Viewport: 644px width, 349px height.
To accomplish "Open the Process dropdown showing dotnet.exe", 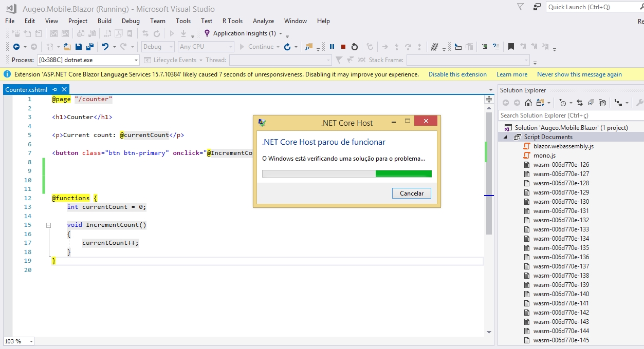I will [136, 59].
